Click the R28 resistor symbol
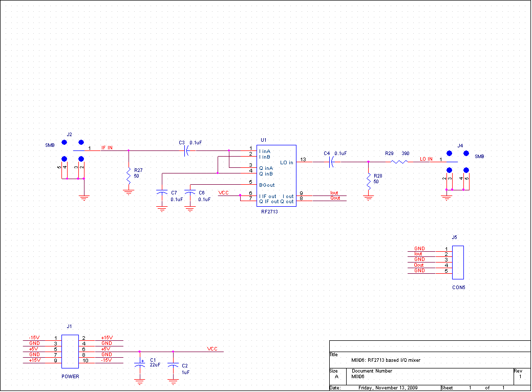Viewport: 532px width, 392px height. tap(368, 179)
